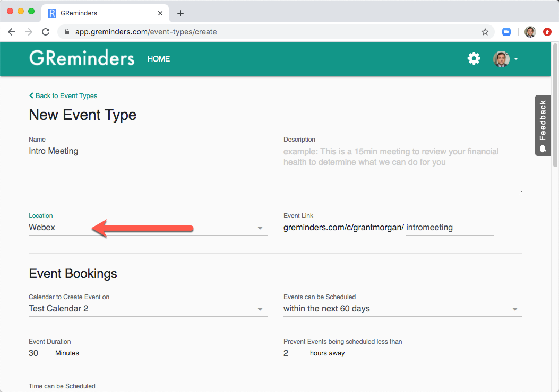Click the blue camera extension icon
Viewport: 559px width, 392px height.
coord(506,32)
